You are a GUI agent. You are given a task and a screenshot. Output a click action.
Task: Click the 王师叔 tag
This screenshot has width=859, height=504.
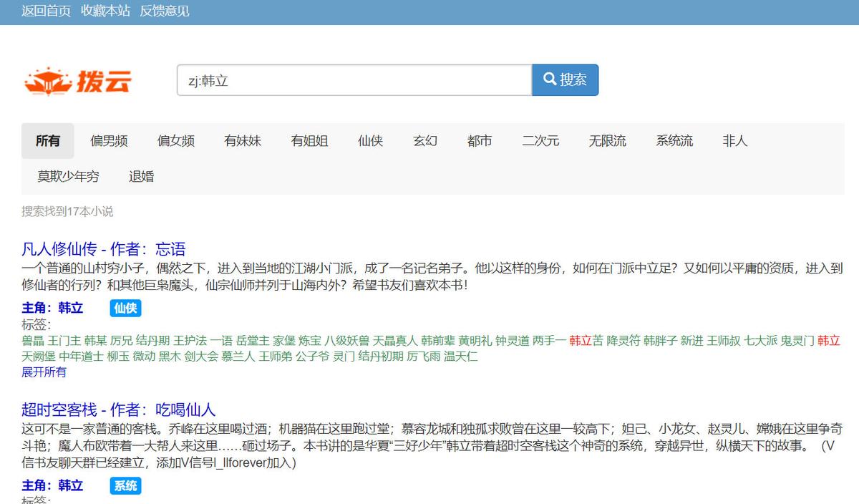pyautogui.click(x=724, y=341)
